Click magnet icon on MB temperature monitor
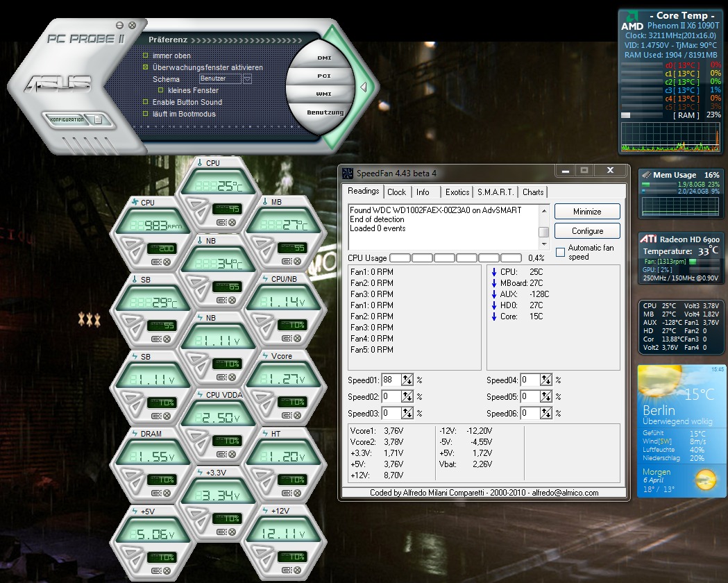728x583 pixels. coord(287,262)
